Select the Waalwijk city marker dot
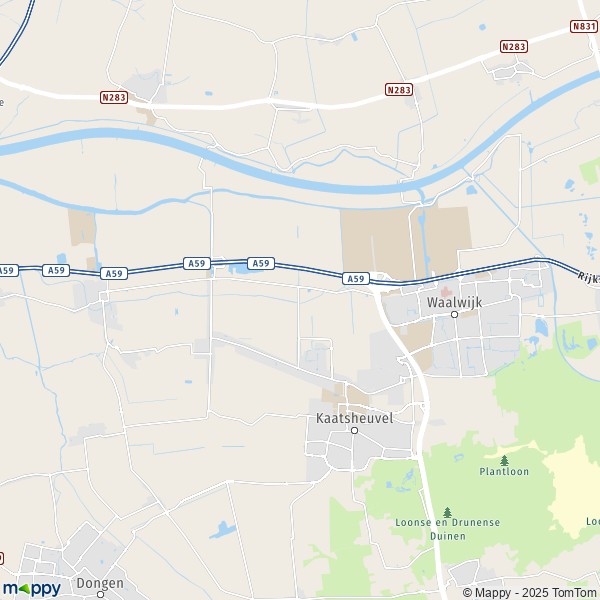 point(454,315)
